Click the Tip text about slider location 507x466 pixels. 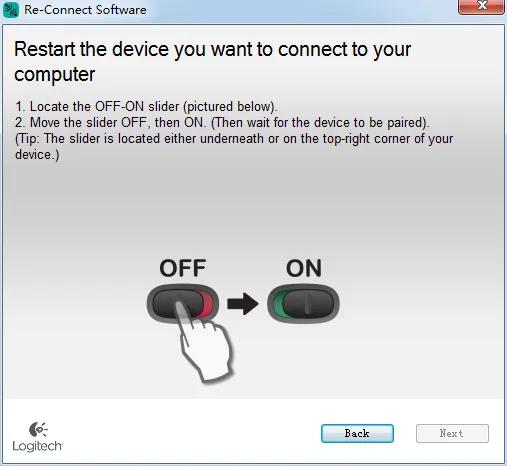[x=234, y=147]
